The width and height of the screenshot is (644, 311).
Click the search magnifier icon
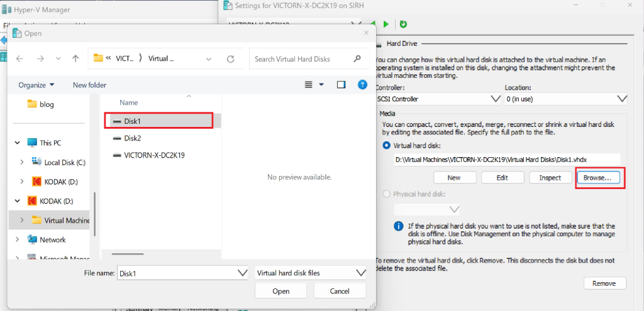pyautogui.click(x=358, y=59)
